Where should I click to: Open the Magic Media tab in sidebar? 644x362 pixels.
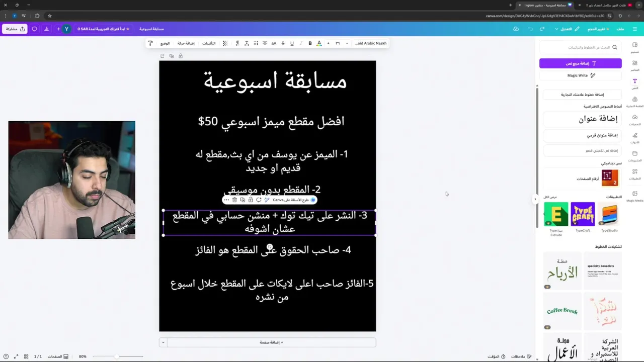pyautogui.click(x=634, y=196)
